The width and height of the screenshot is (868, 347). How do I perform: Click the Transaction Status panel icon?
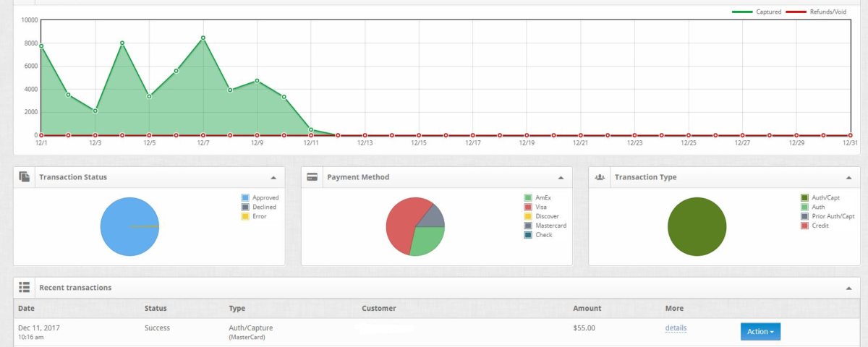[24, 177]
